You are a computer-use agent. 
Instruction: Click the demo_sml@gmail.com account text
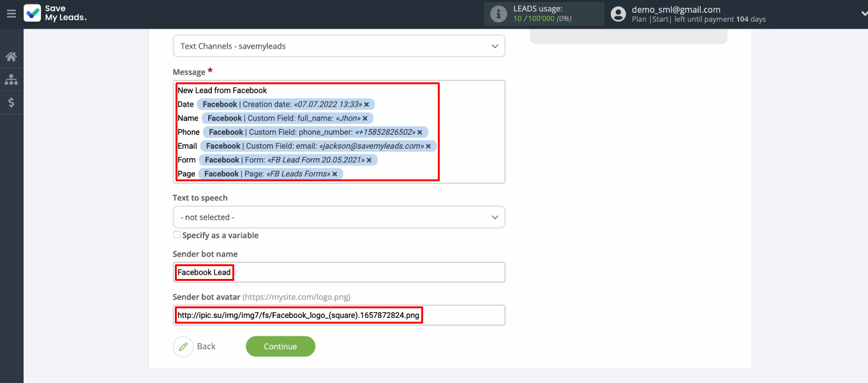[676, 10]
